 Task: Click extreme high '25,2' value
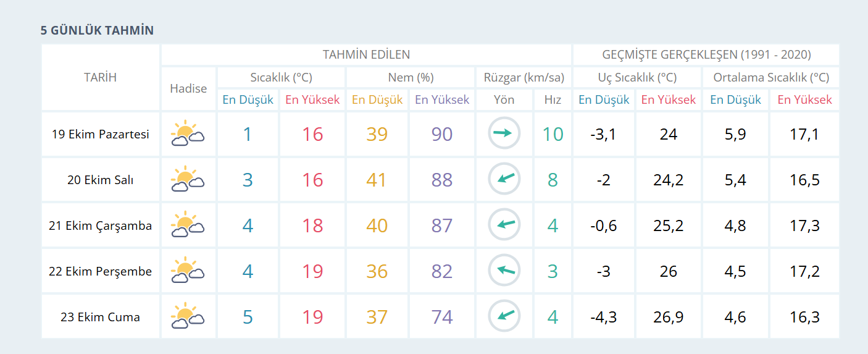(x=669, y=225)
